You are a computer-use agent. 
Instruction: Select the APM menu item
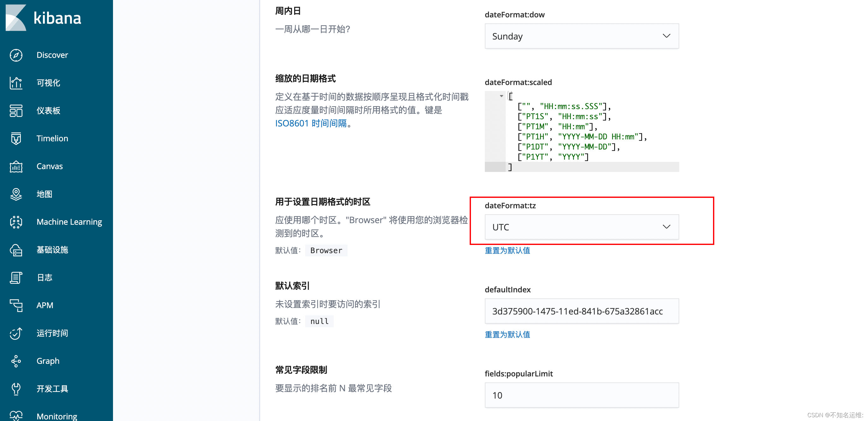(45, 305)
